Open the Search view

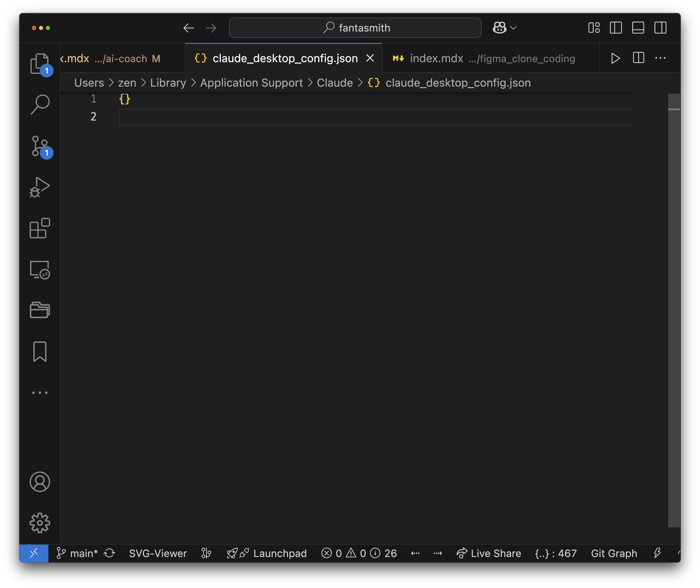point(40,104)
